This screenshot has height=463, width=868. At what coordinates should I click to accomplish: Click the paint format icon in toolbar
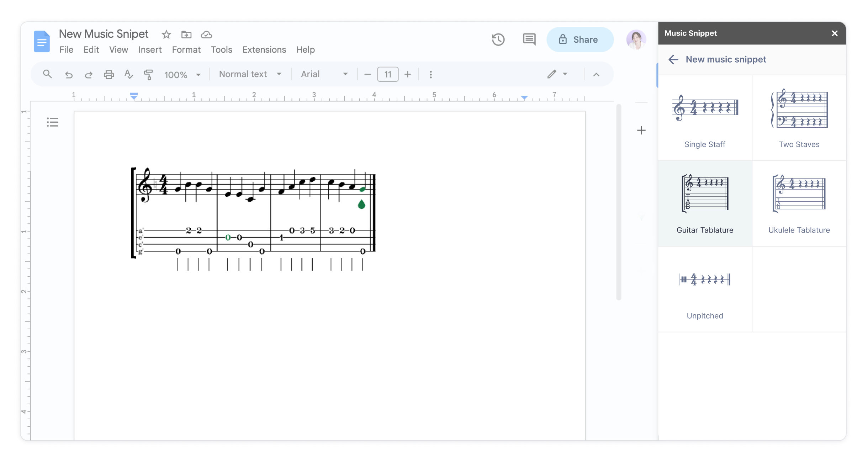148,74
